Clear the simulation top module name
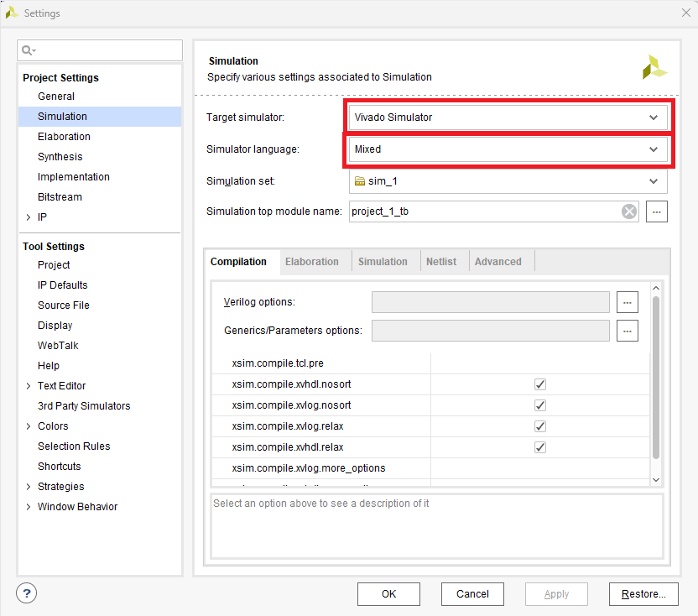 629,211
